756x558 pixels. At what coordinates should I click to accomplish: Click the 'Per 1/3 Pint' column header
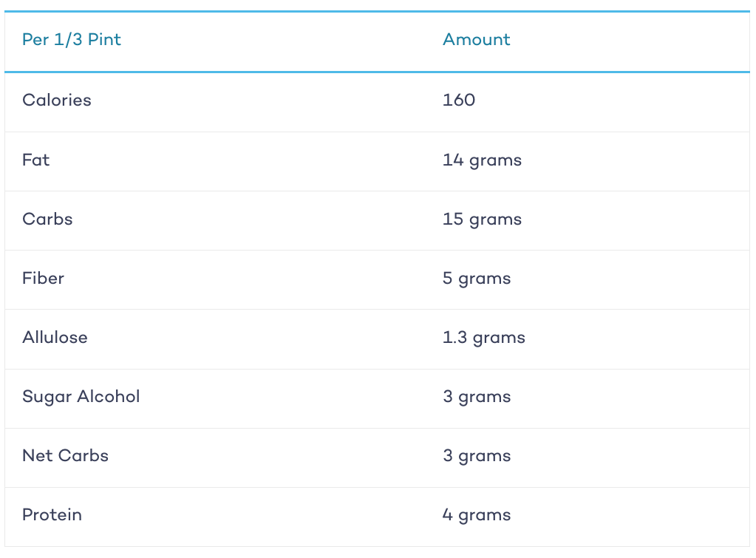pyautogui.click(x=72, y=40)
